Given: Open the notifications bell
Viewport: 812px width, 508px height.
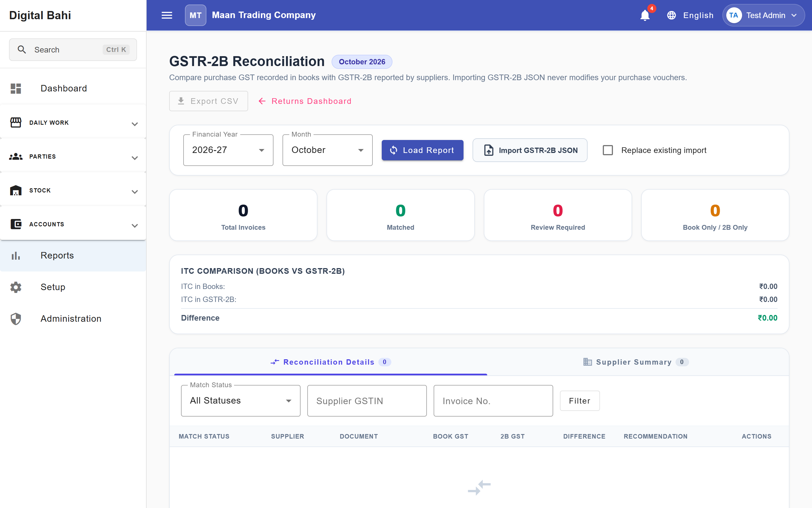Looking at the screenshot, I should click(645, 16).
